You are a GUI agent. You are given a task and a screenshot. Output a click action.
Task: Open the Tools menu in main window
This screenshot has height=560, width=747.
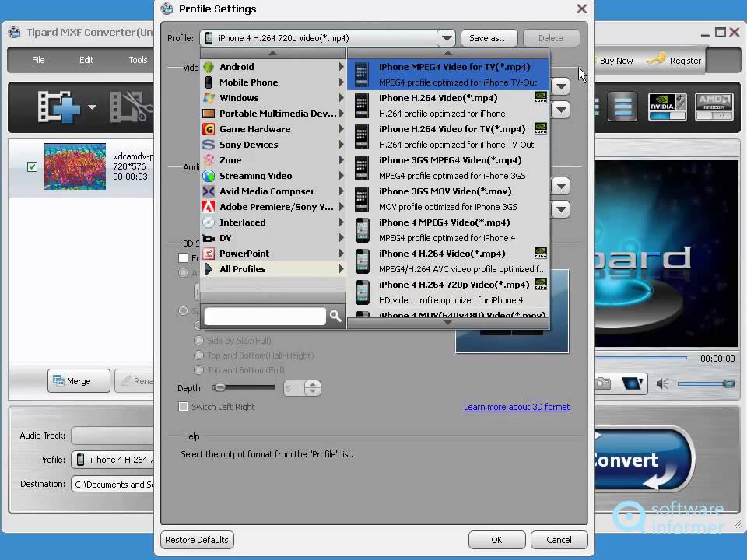138,60
